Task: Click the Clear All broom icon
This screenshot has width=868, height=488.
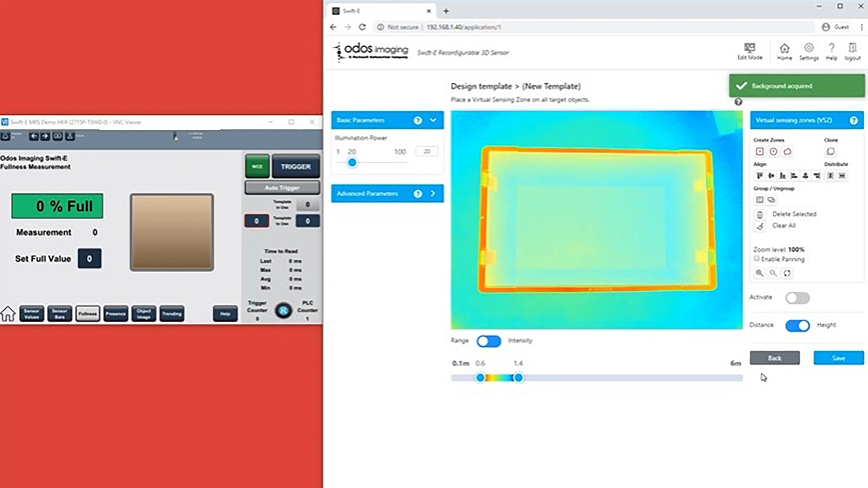Action: coord(760,226)
